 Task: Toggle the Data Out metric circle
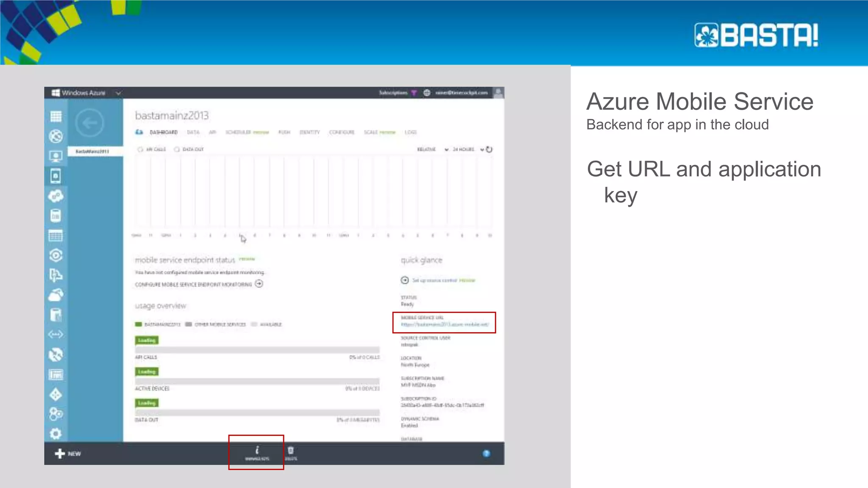coord(177,150)
